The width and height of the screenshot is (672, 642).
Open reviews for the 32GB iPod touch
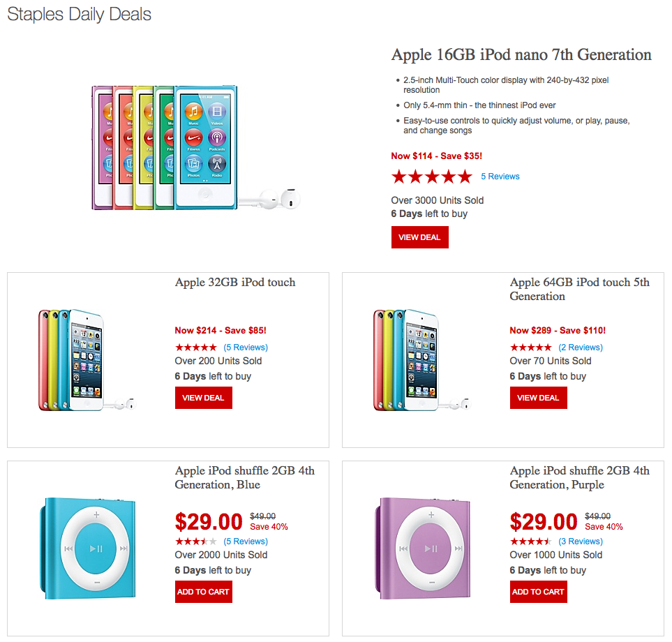[246, 348]
